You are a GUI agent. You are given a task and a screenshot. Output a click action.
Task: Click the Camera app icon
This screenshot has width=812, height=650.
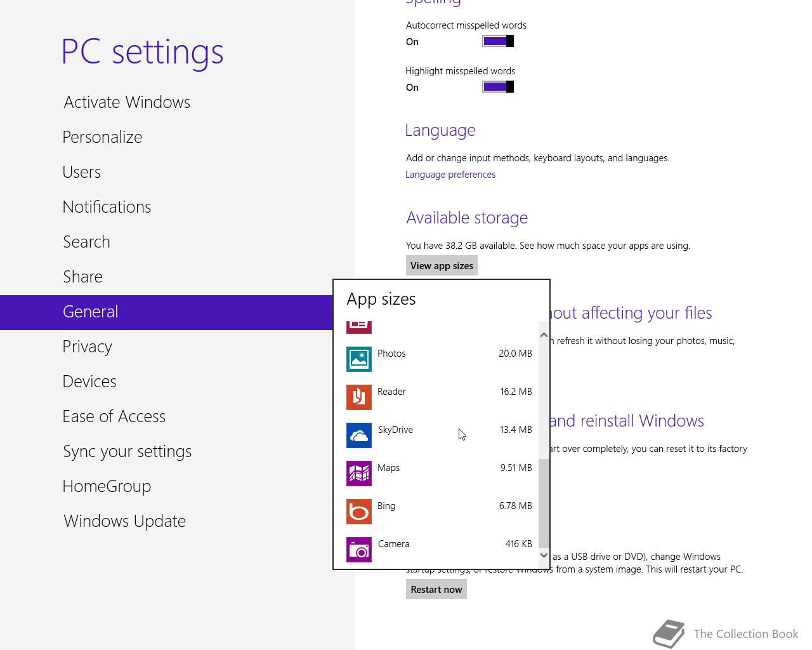[359, 550]
